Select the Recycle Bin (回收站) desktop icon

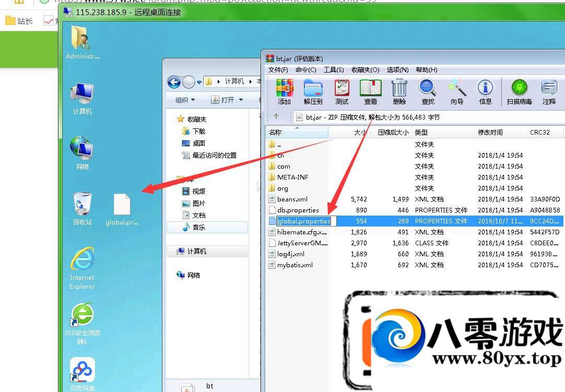click(x=83, y=209)
